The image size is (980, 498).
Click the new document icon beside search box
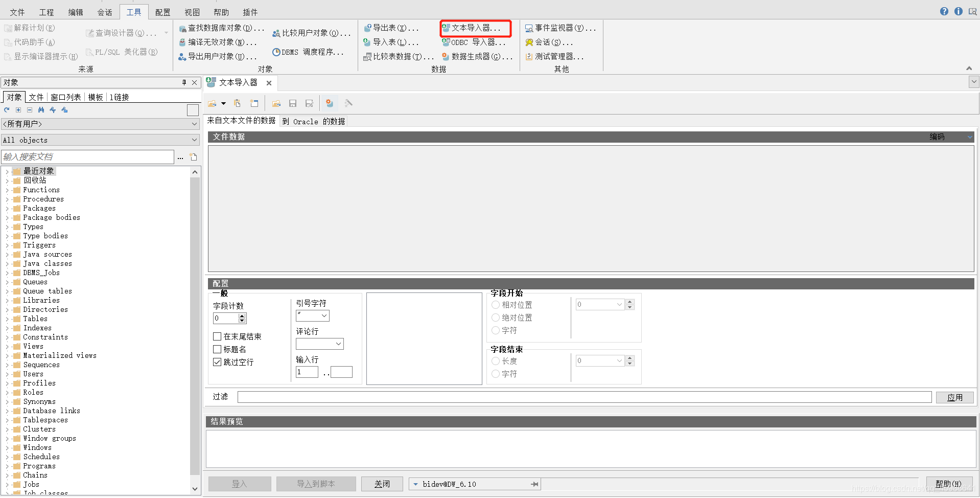point(193,157)
